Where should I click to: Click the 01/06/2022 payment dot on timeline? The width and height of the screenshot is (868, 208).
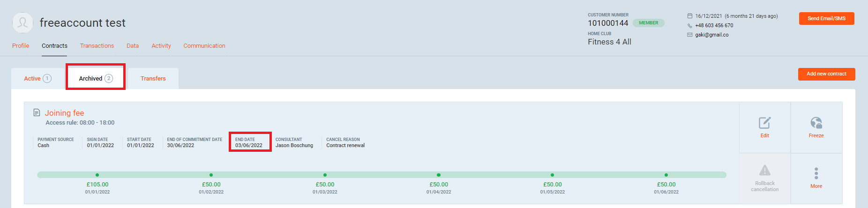click(666, 175)
